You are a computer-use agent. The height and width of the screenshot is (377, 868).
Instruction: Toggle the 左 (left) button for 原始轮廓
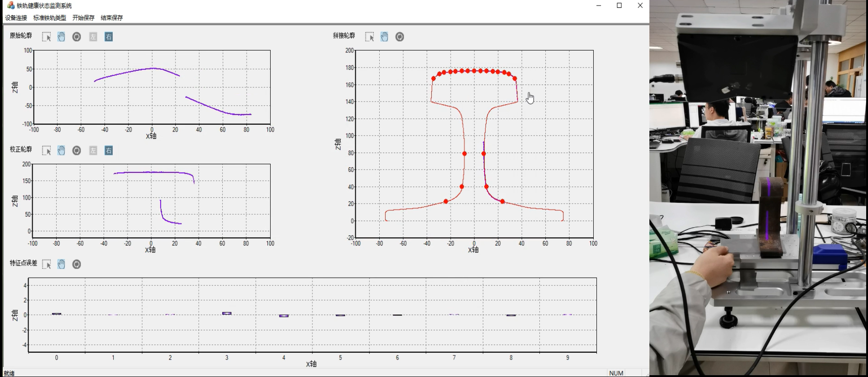93,37
